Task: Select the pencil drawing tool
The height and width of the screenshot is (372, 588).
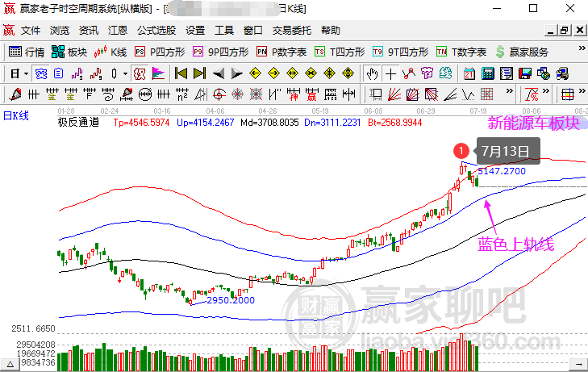Action: (15, 94)
